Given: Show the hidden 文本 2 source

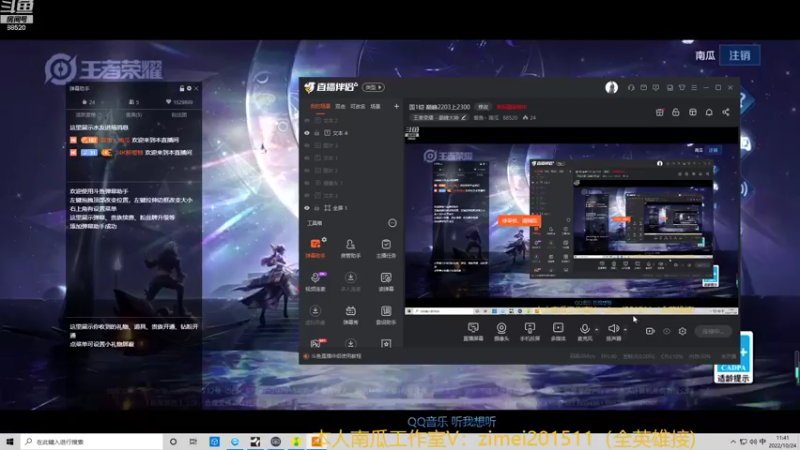Looking at the screenshot, I should click(x=307, y=120).
